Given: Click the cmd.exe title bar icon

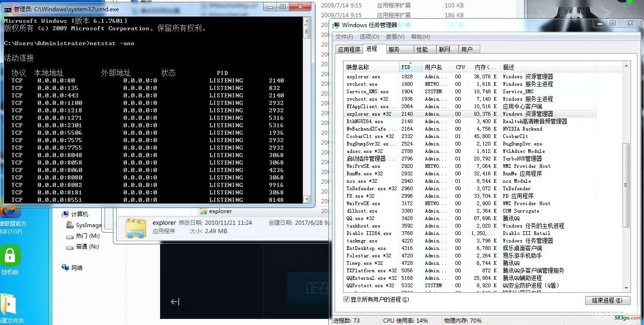Looking at the screenshot, I should click(x=8, y=9).
